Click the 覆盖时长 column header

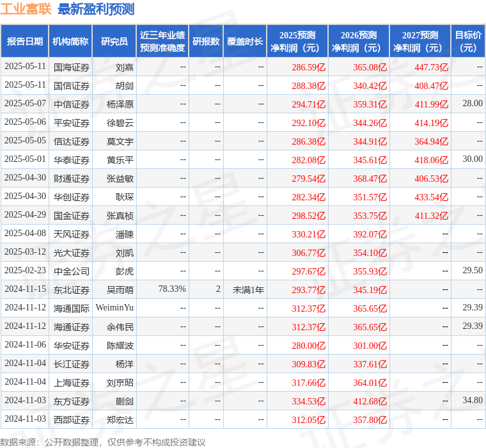[x=245, y=42]
